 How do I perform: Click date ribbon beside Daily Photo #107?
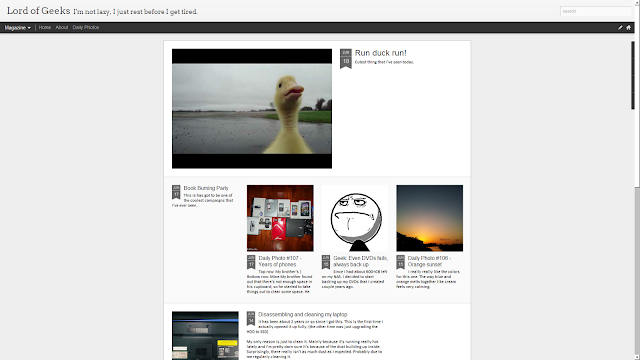pos(251,262)
